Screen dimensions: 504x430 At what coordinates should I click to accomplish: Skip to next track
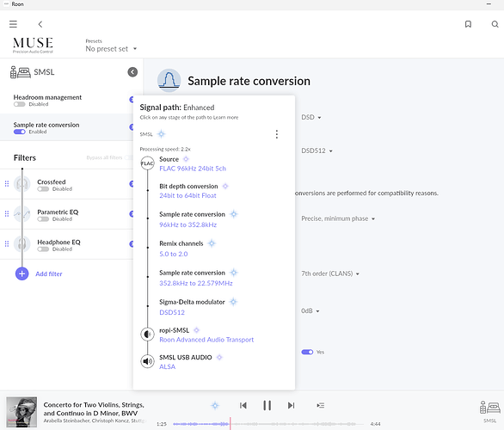pos(291,406)
